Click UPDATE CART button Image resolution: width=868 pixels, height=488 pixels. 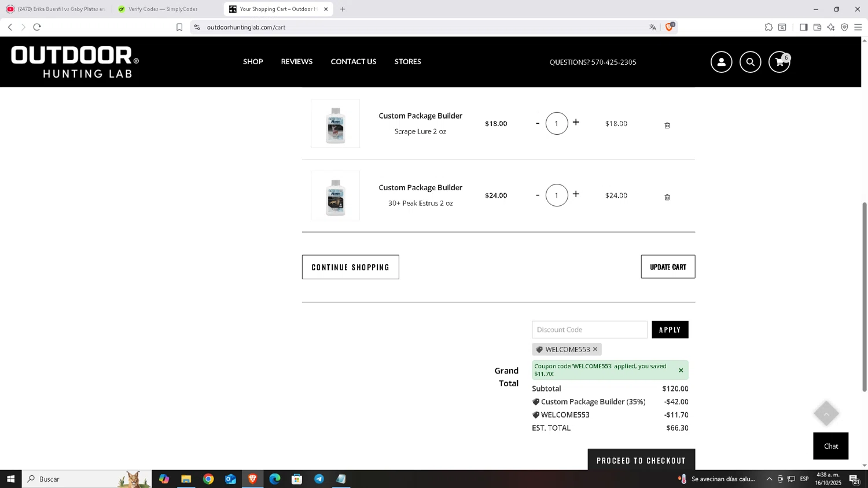(668, 267)
